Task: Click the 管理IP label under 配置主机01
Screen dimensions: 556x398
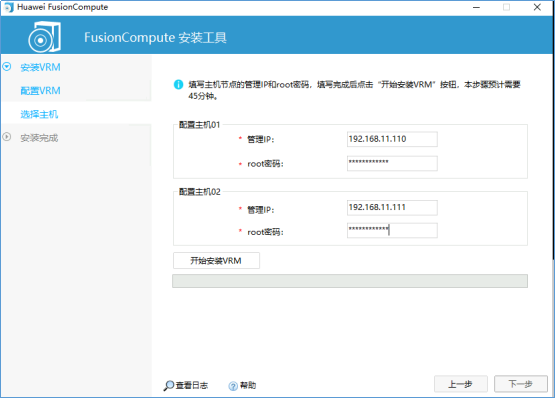Action: (x=261, y=139)
